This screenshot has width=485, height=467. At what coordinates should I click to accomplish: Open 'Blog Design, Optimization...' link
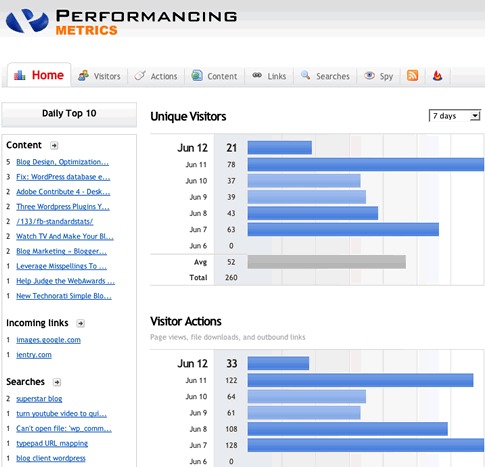62,162
